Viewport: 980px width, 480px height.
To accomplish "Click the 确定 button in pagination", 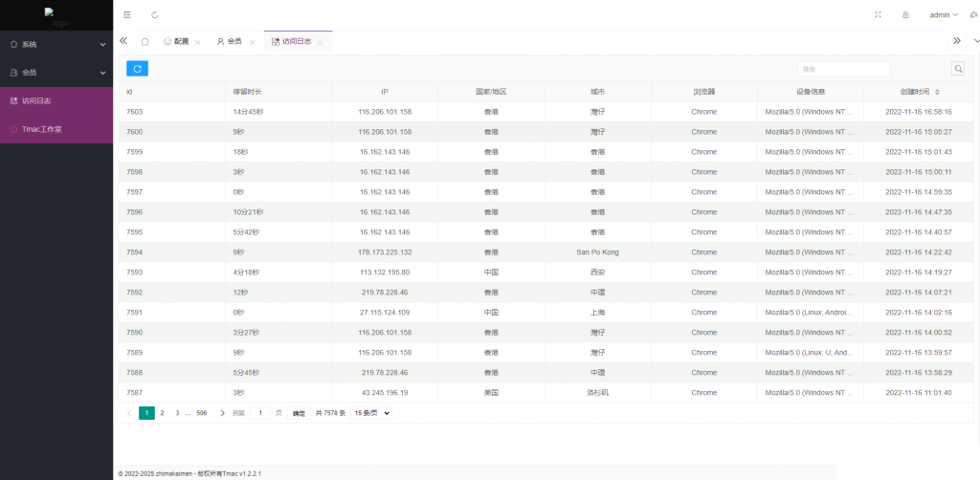I will click(x=299, y=413).
